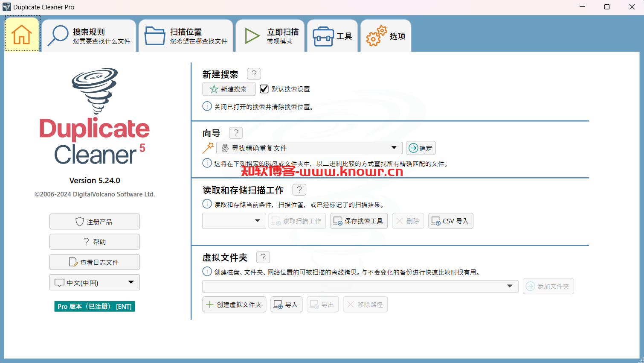644x363 pixels.
Task: Click the 添加文件夹 button
Action: pyautogui.click(x=548, y=286)
